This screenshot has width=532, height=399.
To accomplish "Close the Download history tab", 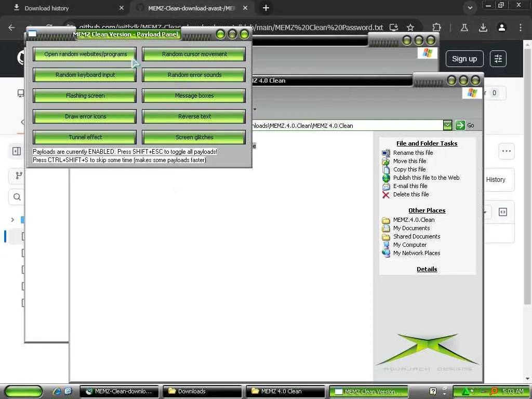I will [x=122, y=8].
